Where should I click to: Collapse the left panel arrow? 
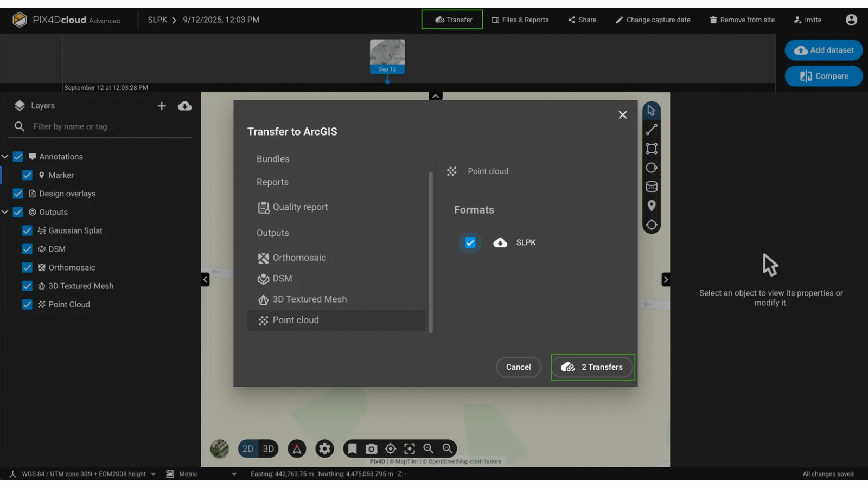[x=205, y=279]
